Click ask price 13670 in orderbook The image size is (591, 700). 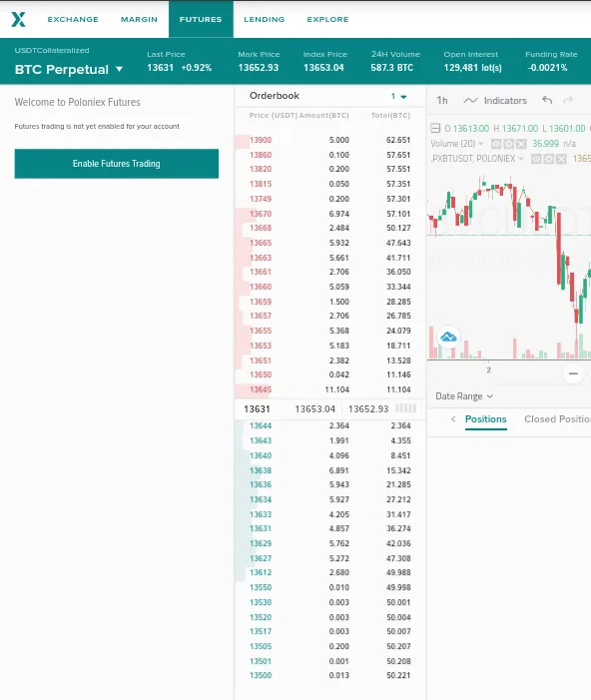pos(261,214)
